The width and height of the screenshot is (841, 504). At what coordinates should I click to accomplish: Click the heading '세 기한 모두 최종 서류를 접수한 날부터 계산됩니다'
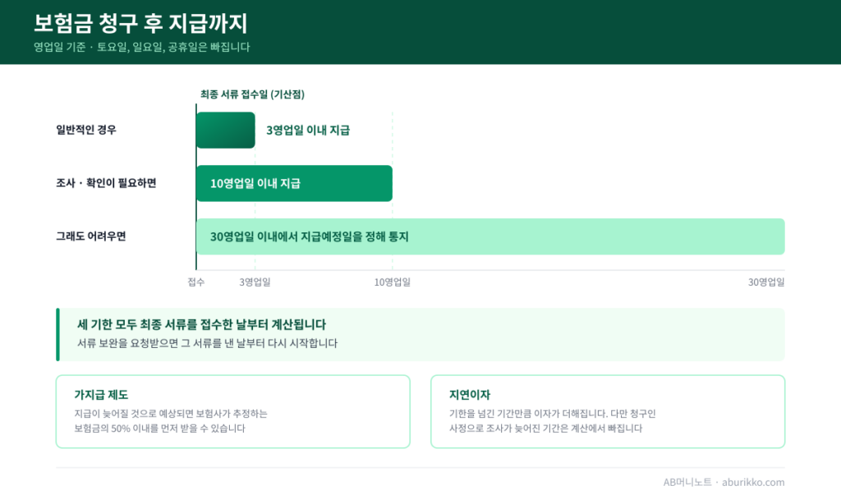(x=202, y=324)
